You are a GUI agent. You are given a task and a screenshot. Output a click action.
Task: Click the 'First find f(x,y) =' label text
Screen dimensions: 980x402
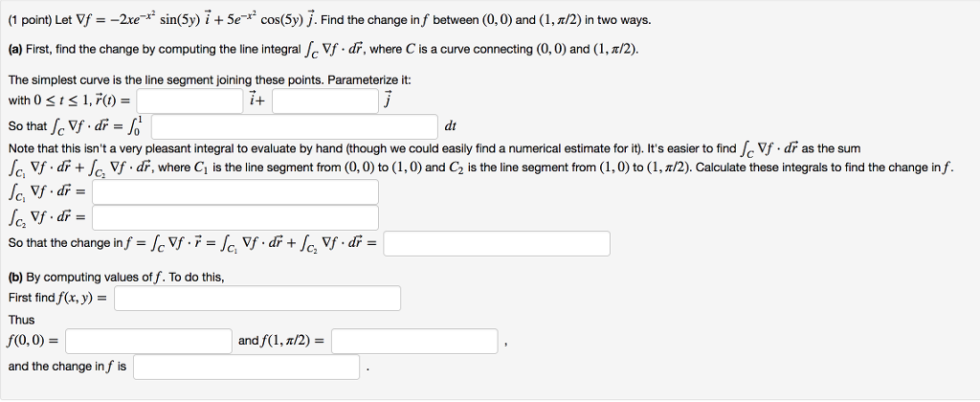57,299
